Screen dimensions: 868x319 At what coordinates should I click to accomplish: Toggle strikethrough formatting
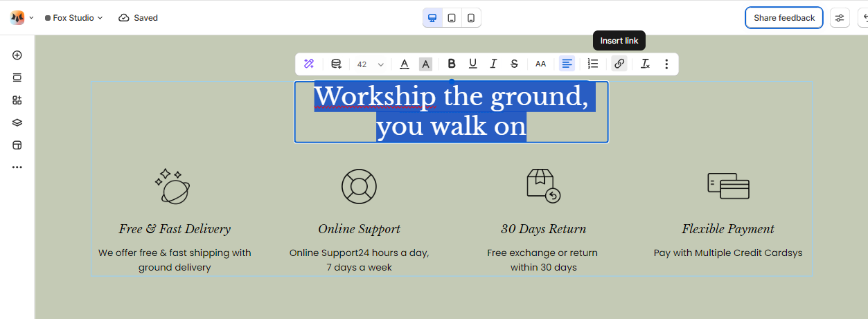point(514,64)
